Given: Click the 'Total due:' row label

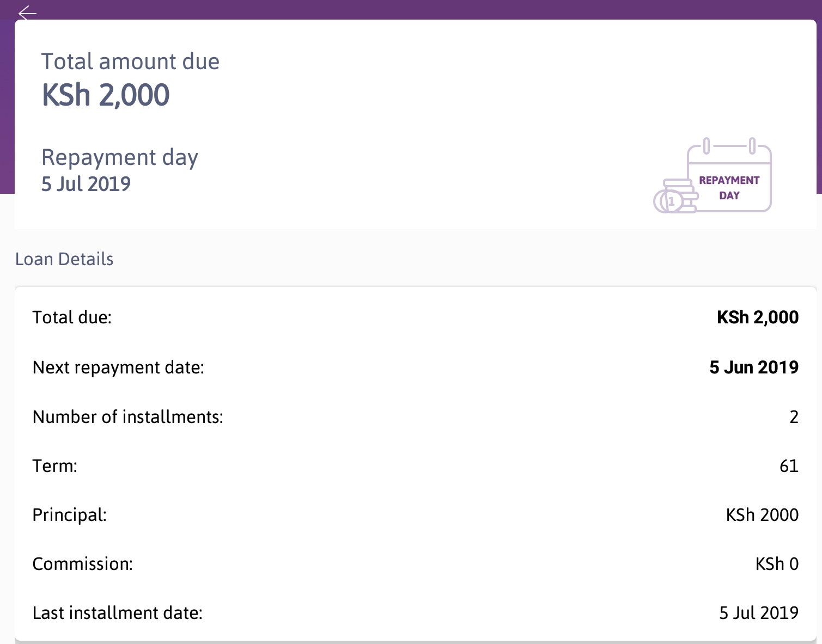Looking at the screenshot, I should coord(72,317).
